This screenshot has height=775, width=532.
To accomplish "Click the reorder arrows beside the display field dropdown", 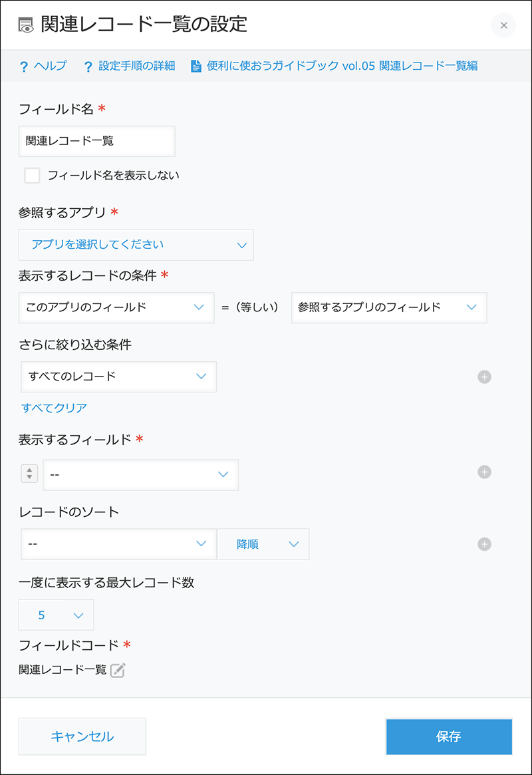I will [x=29, y=474].
